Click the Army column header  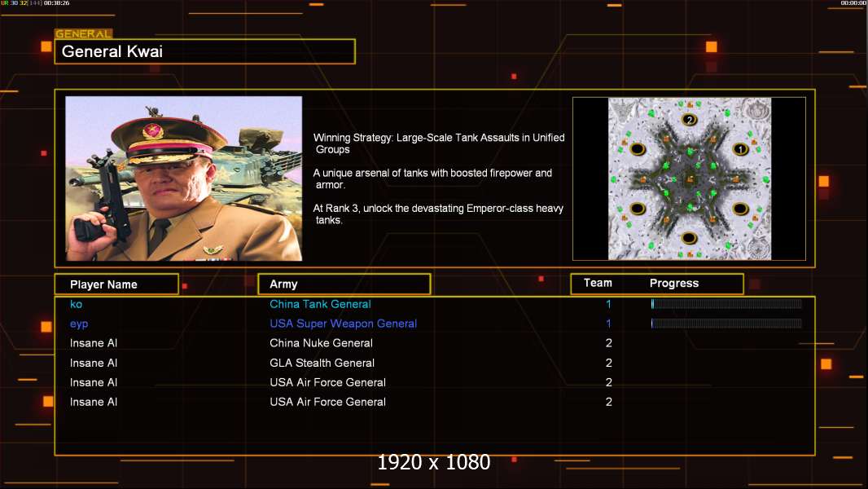click(x=344, y=284)
